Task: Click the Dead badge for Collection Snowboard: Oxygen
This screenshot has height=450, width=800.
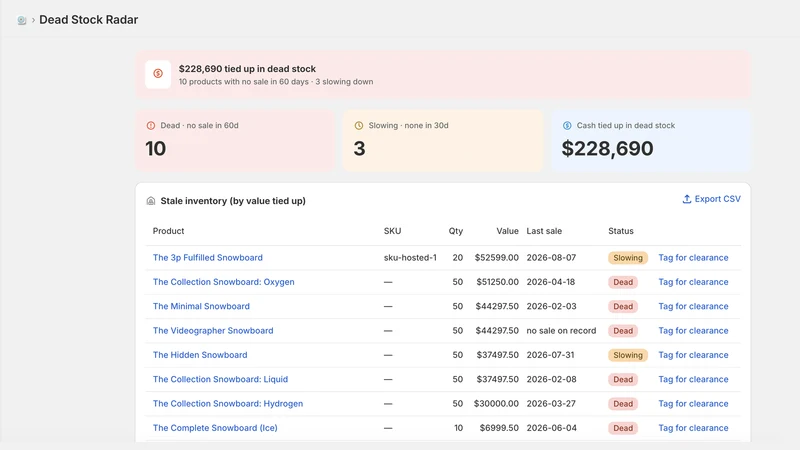Action: [x=623, y=282]
